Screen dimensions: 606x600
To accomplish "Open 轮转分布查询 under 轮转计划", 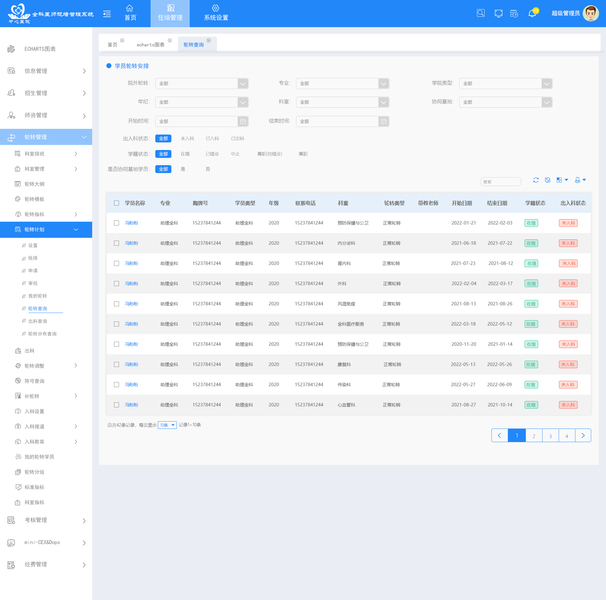I will 42,334.
